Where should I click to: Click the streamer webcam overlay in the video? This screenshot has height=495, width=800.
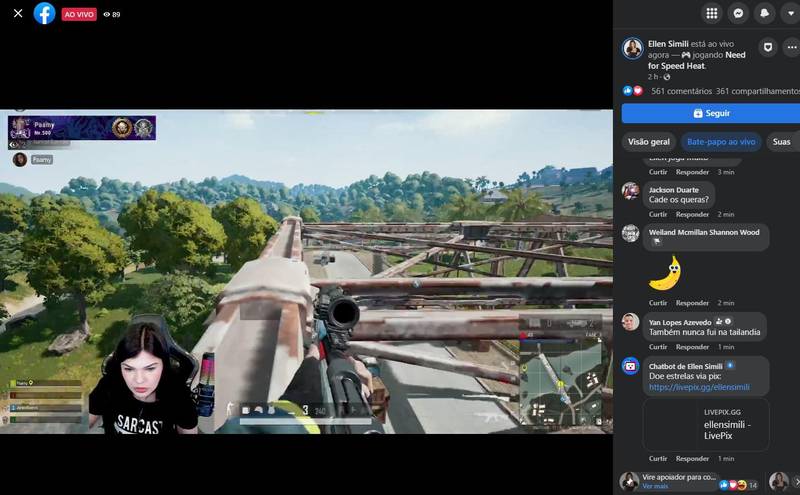click(x=145, y=375)
